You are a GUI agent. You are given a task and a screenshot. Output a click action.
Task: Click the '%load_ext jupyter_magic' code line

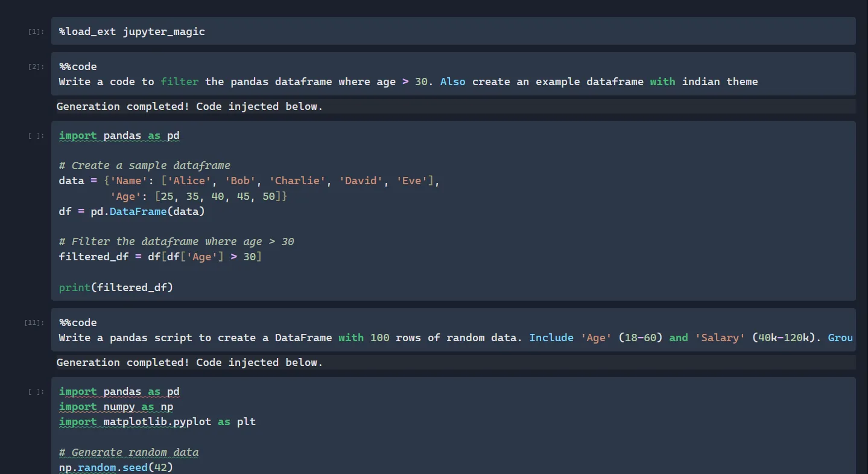(x=132, y=31)
